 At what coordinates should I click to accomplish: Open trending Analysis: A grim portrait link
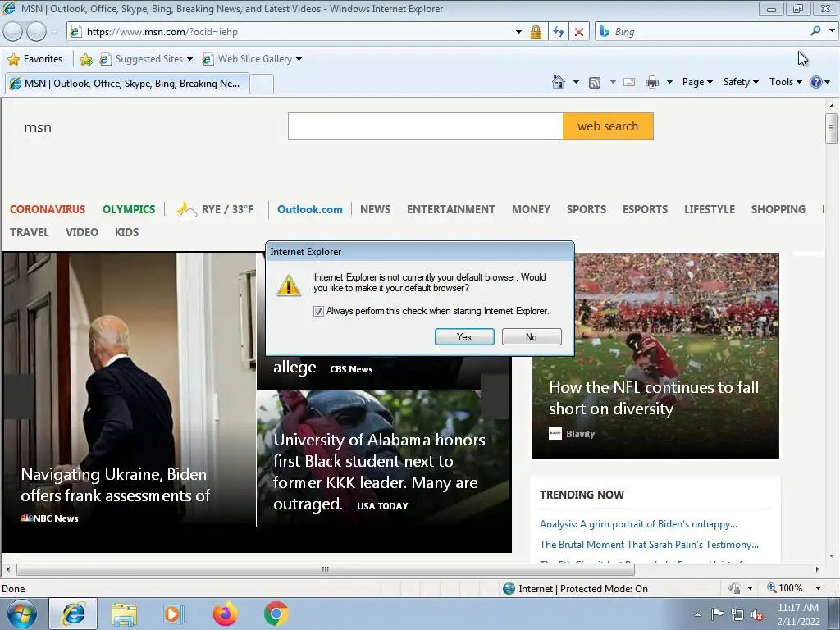(x=638, y=524)
